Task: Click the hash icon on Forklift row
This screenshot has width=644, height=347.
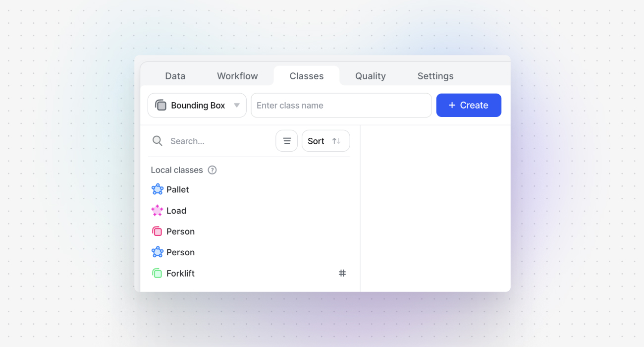Action: [x=342, y=273]
